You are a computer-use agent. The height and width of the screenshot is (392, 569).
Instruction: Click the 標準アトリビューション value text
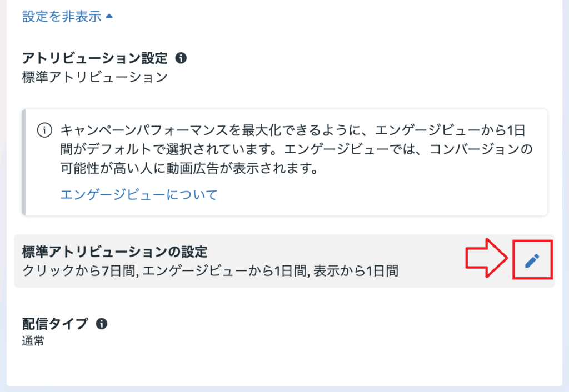94,77
